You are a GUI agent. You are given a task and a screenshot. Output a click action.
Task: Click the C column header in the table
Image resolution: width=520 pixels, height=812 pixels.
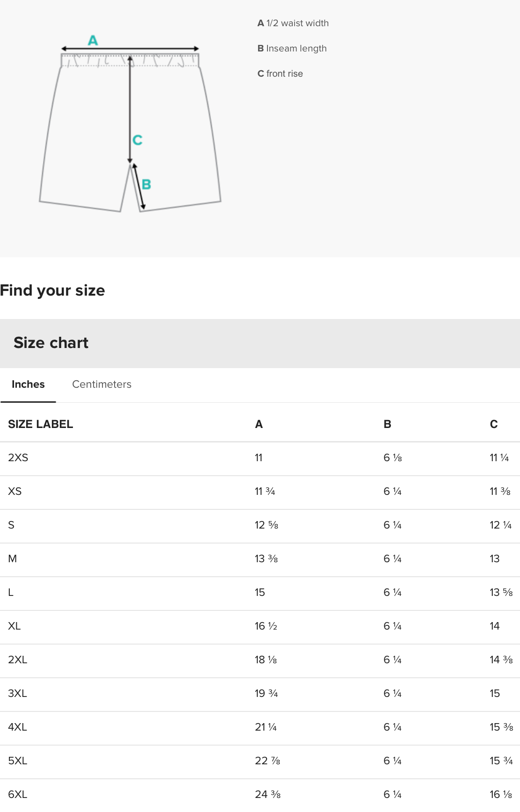[494, 424]
